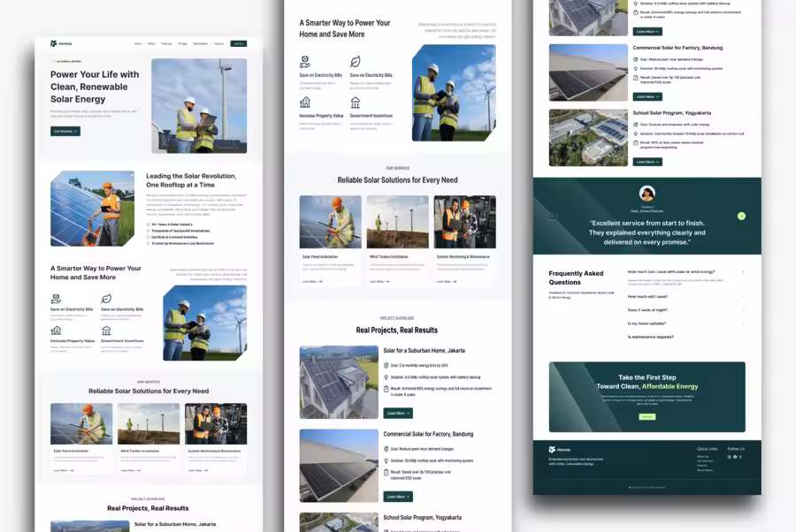Open the Testimonials nav item in the left page header
Screen dimensions: 796x532
coord(201,43)
